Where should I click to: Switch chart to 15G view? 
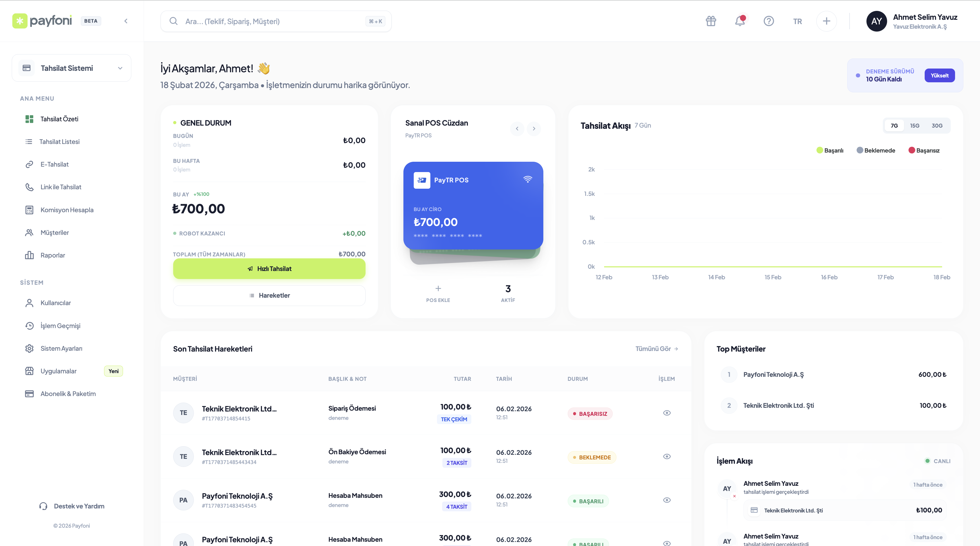point(915,125)
